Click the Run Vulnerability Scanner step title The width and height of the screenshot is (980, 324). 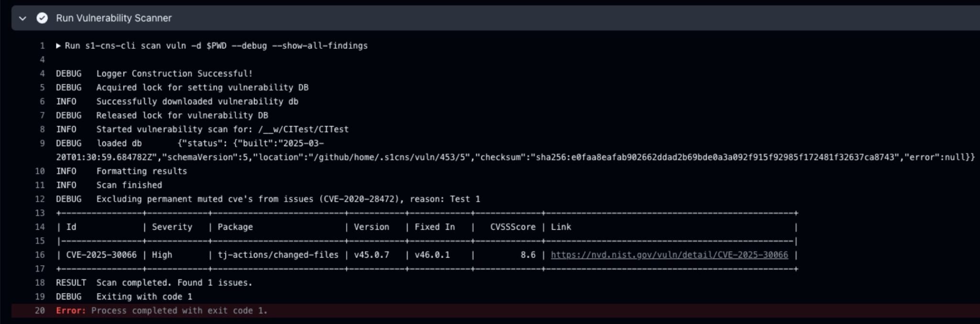click(113, 18)
